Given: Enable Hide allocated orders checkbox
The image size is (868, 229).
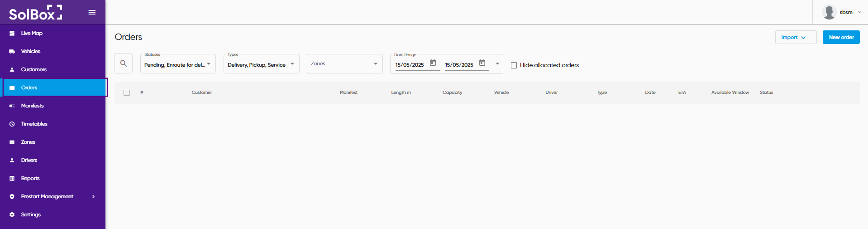Looking at the screenshot, I should tap(514, 65).
